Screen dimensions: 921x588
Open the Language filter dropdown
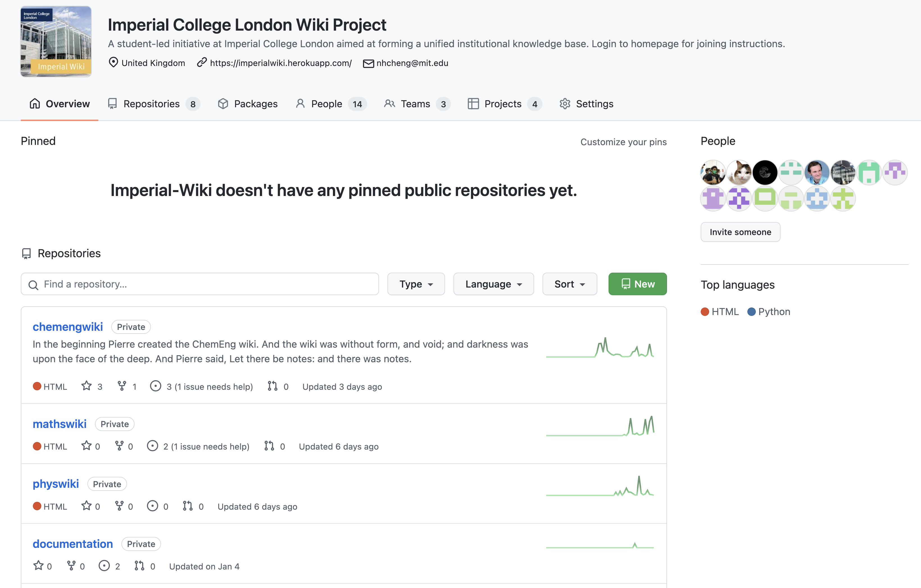[493, 284]
